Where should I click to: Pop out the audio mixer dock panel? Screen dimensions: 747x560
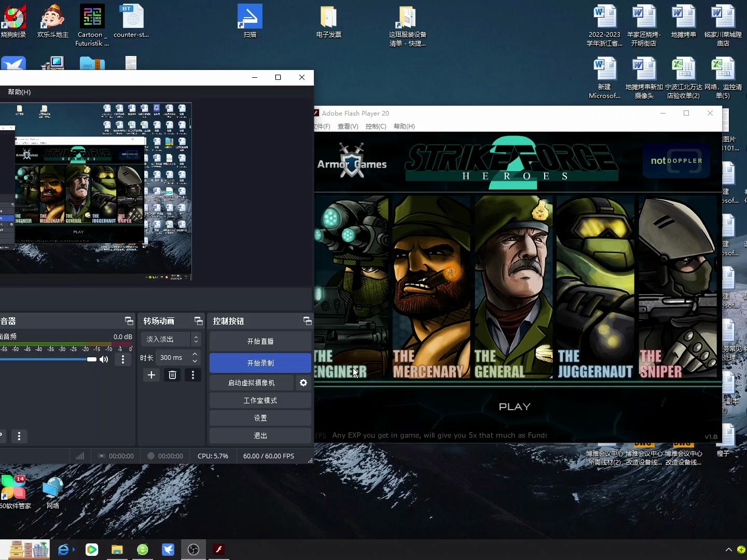click(129, 321)
